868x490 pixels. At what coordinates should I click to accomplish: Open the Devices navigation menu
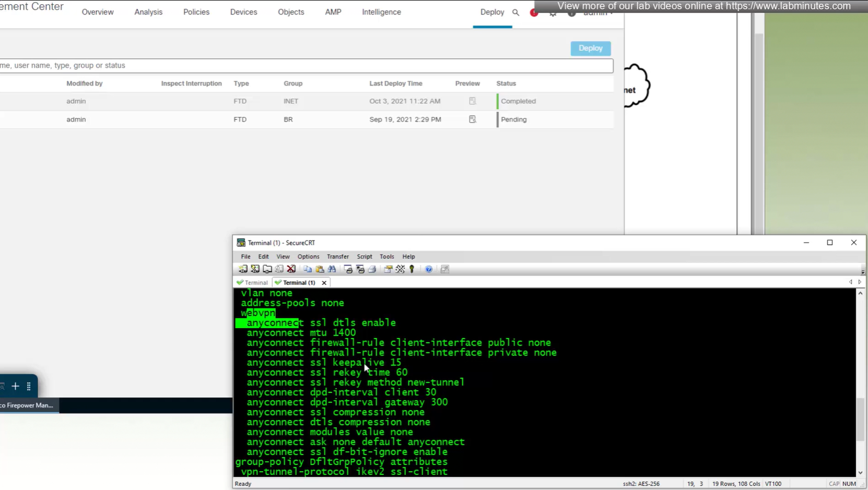(243, 12)
